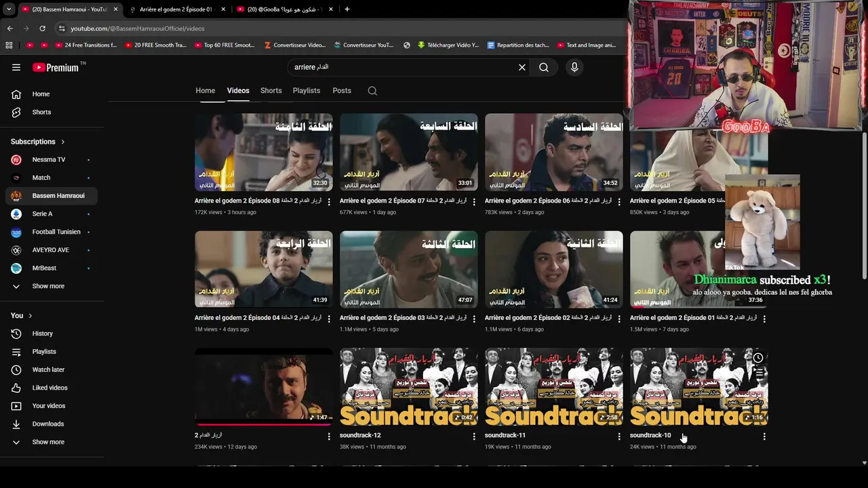Reload the page

42,28
